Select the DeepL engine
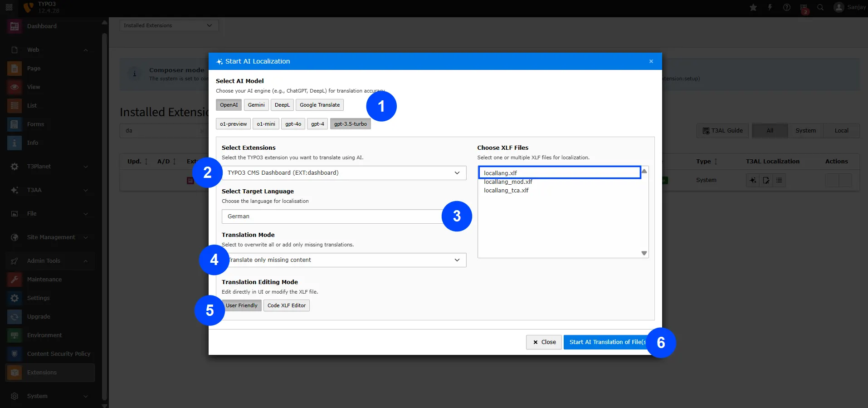Viewport: 868px width, 408px height. (282, 105)
